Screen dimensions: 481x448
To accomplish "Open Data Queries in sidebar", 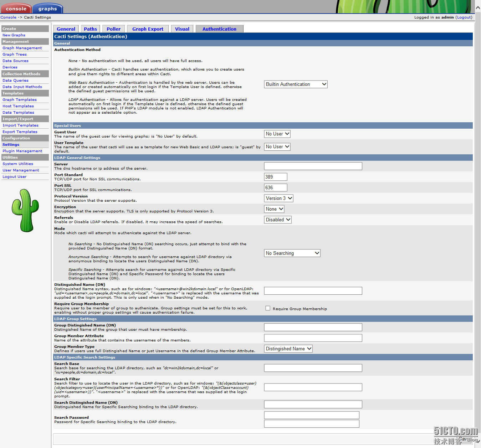I will point(15,80).
